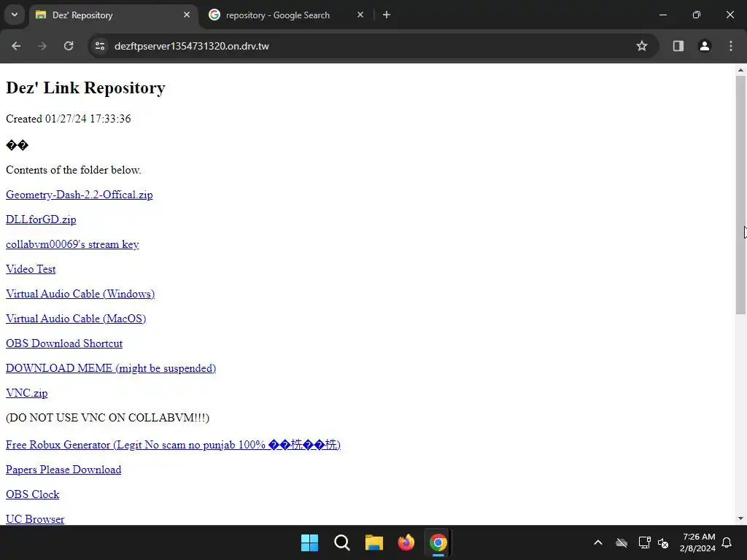Download VNC.zip
The image size is (747, 560).
tap(27, 393)
